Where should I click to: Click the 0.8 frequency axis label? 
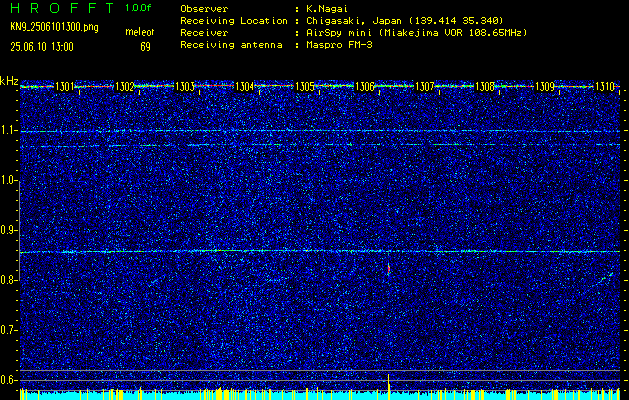coord(9,280)
